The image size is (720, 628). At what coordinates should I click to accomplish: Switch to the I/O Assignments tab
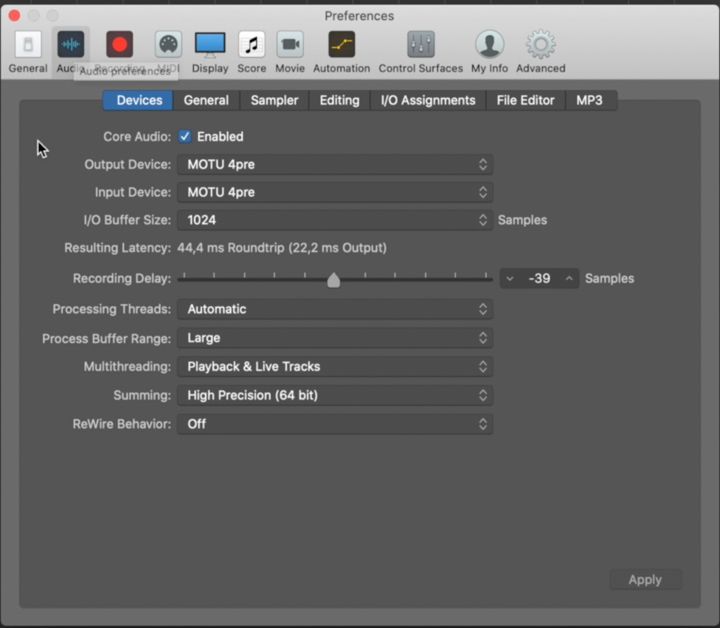pyautogui.click(x=428, y=100)
